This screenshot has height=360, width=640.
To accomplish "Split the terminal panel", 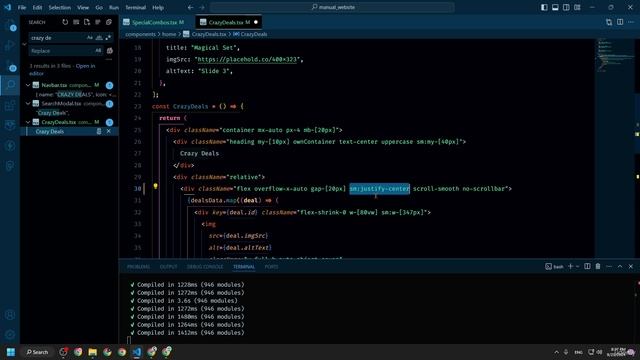I will click(587, 267).
